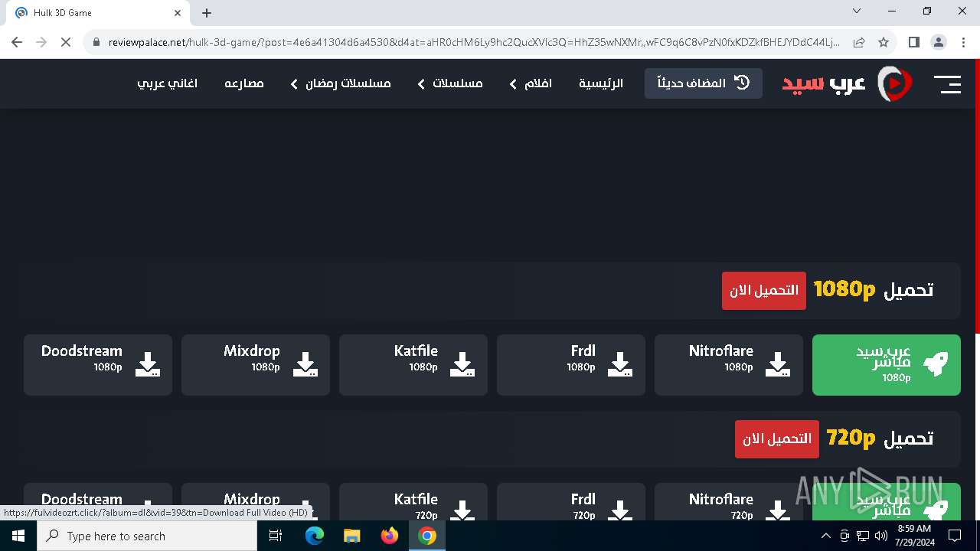Click download icon on Nitroflare 1080p
The height and width of the screenshot is (551, 980).
click(x=778, y=364)
